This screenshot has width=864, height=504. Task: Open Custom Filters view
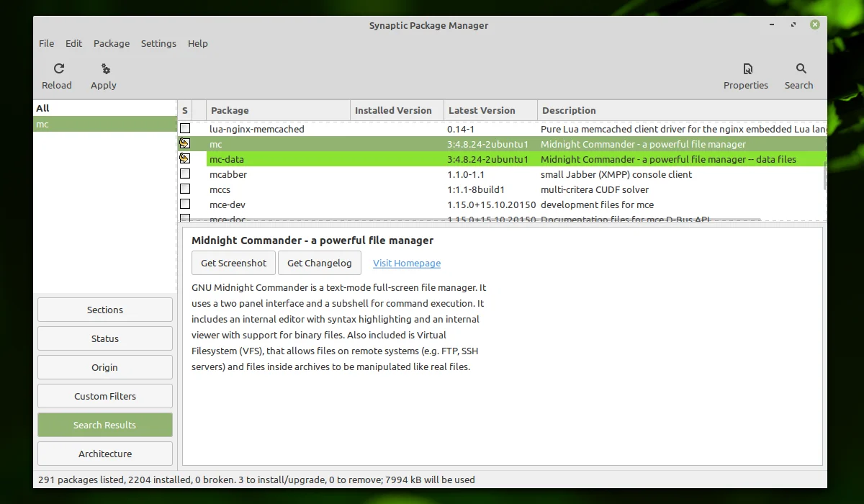(x=105, y=396)
